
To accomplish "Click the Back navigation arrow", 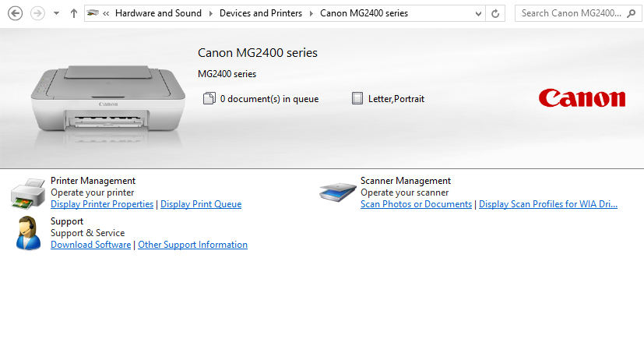I will coord(14,13).
